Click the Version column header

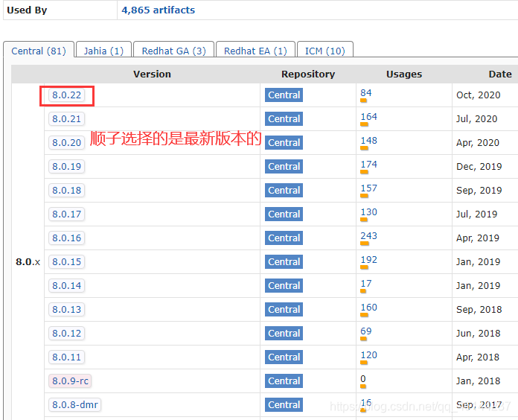(152, 74)
